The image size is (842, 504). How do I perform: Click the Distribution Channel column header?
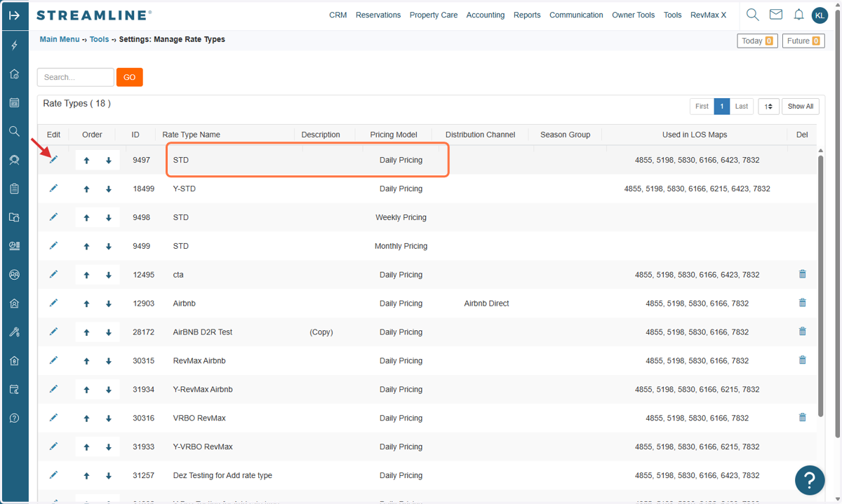pyautogui.click(x=480, y=135)
